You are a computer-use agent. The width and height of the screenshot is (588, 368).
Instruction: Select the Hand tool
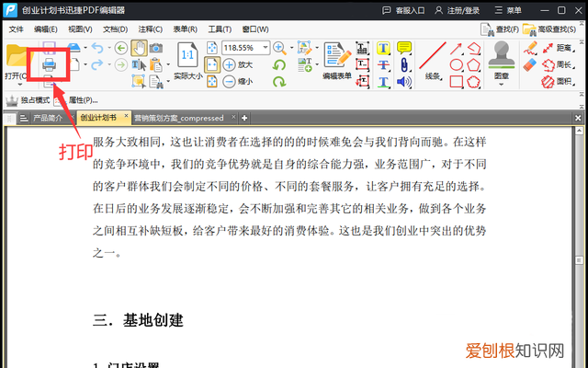139,48
